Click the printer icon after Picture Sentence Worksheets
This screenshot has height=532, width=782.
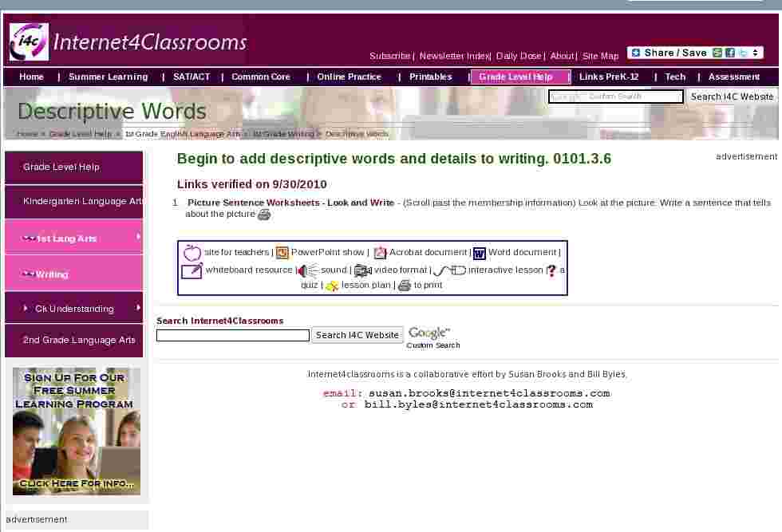click(x=264, y=215)
